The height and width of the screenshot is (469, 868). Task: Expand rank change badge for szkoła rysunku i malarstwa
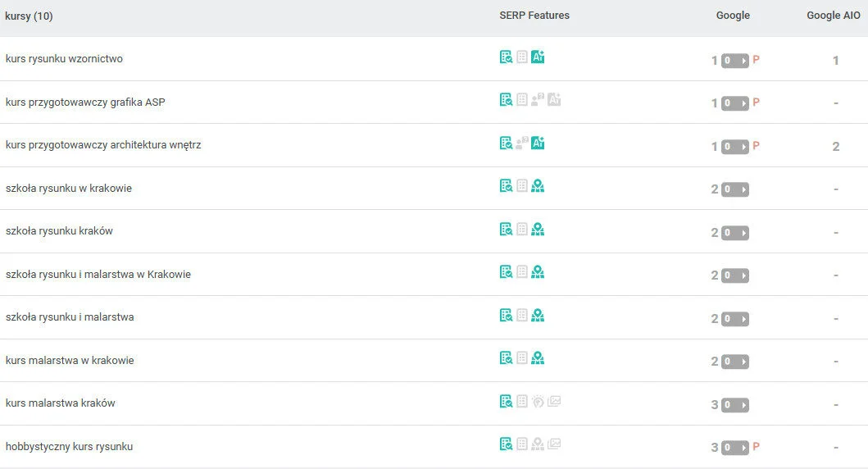pos(735,319)
